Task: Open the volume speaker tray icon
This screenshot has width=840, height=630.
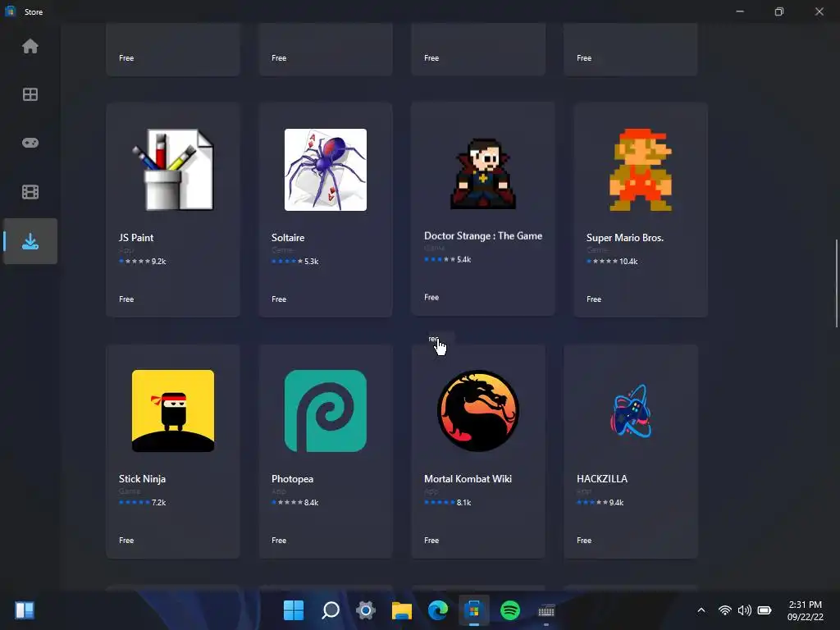Action: point(745,610)
